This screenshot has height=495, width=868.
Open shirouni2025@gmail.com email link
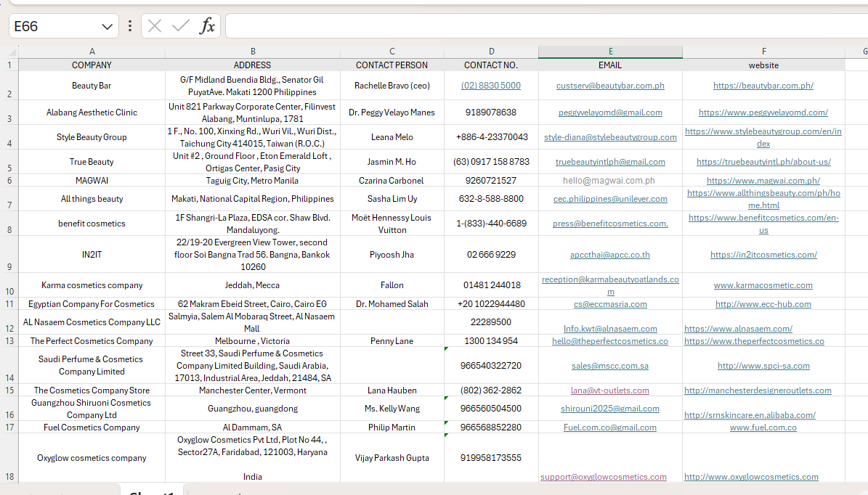(x=610, y=409)
